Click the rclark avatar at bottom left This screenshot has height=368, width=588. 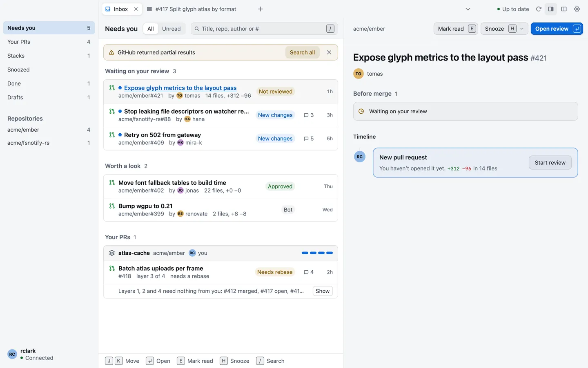coord(12,354)
